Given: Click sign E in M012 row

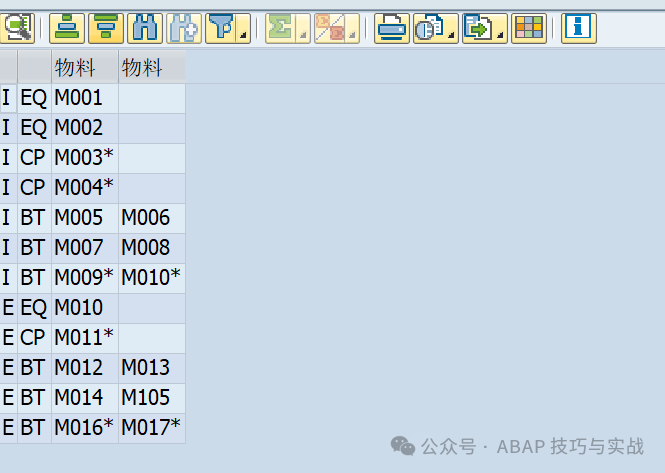Looking at the screenshot, I should (8, 368).
